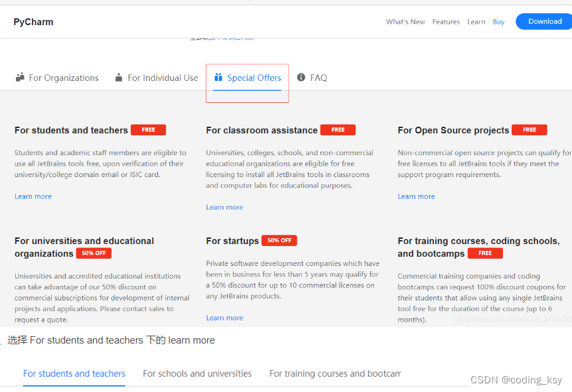Click the PyCharm logo in the header
This screenshot has height=392, width=572.
point(34,22)
